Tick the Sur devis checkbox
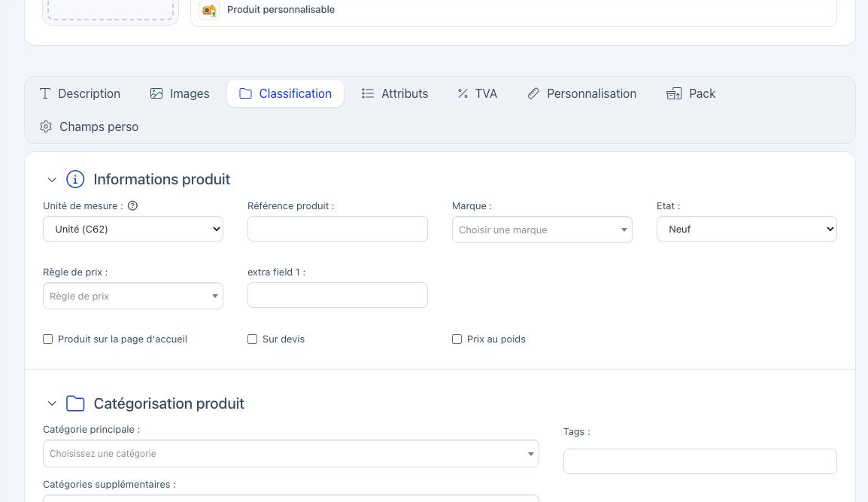The image size is (868, 502). (253, 339)
